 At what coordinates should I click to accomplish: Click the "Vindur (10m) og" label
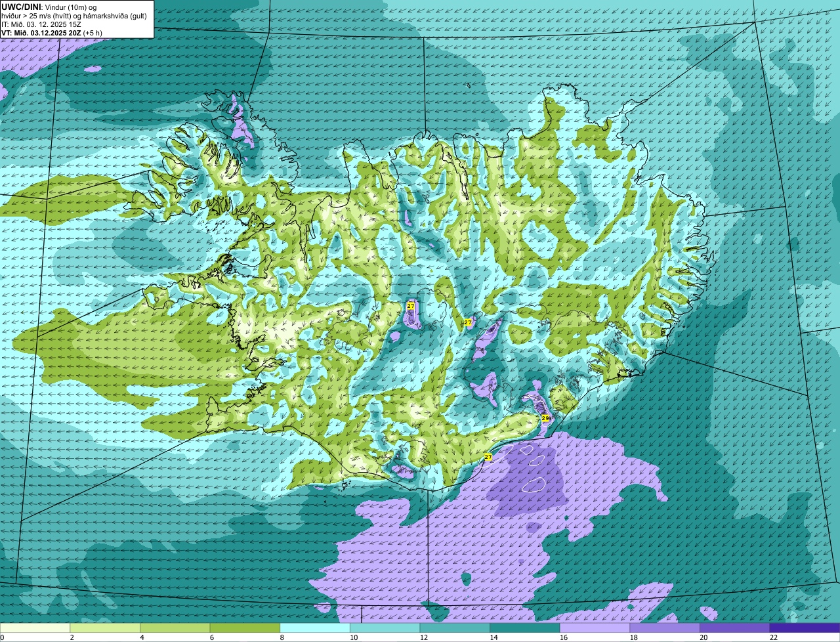[x=70, y=7]
